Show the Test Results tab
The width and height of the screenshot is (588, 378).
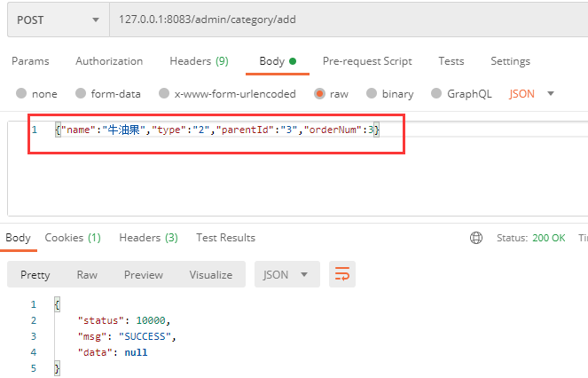226,238
